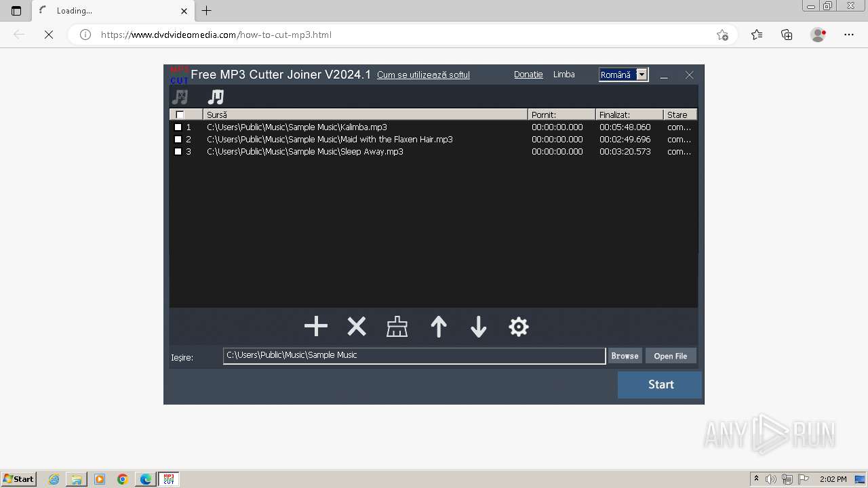
Task: Add this page to favorites star icon
Action: pos(722,35)
